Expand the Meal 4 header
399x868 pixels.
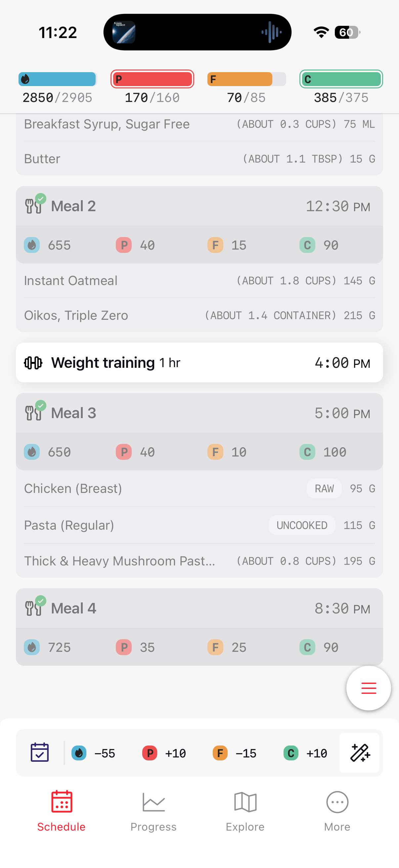(199, 608)
